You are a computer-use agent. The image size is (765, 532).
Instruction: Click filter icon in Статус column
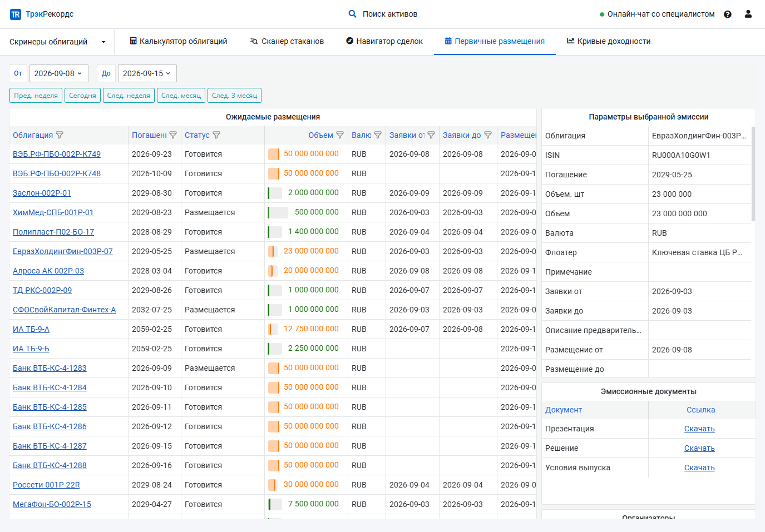(x=216, y=135)
